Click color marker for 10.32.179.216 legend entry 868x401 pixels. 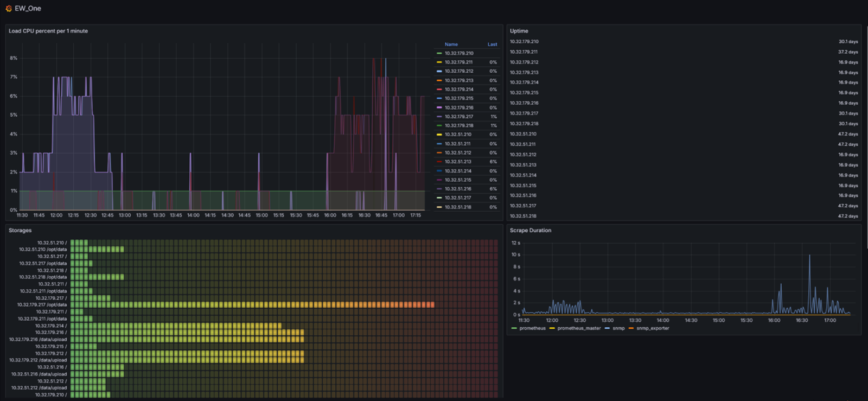439,107
